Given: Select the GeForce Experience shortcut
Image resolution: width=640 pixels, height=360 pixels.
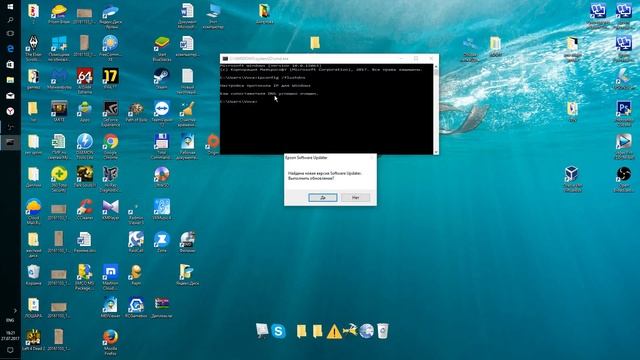Looking at the screenshot, I should [110, 113].
